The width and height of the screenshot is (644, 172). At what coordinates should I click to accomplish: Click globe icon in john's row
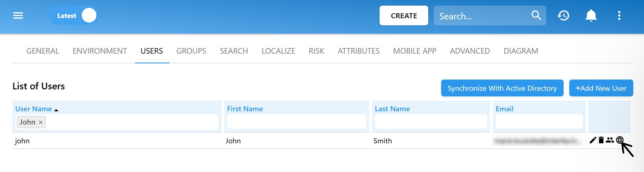coord(620,140)
